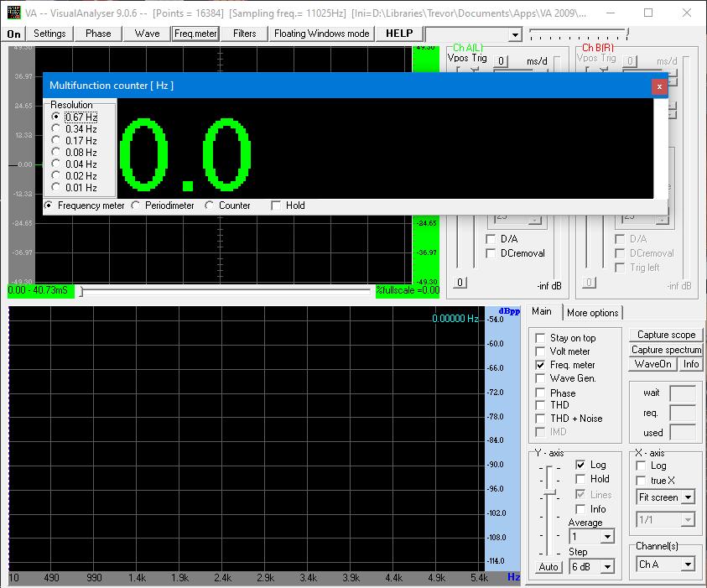Screen dimensions: 707x588
Task: Choose Frequency meter mode
Action: pos(49,206)
